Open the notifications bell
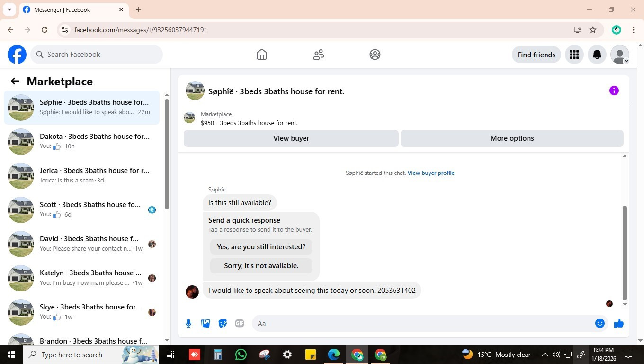 (597, 55)
